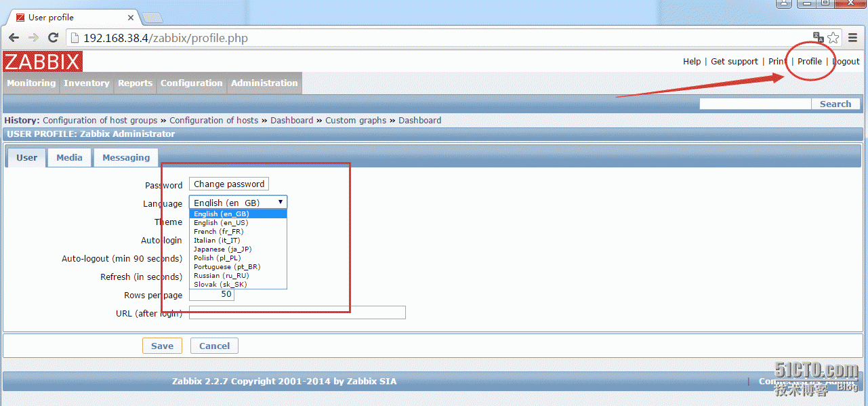Select French (fr_FR) language option

[x=238, y=231]
